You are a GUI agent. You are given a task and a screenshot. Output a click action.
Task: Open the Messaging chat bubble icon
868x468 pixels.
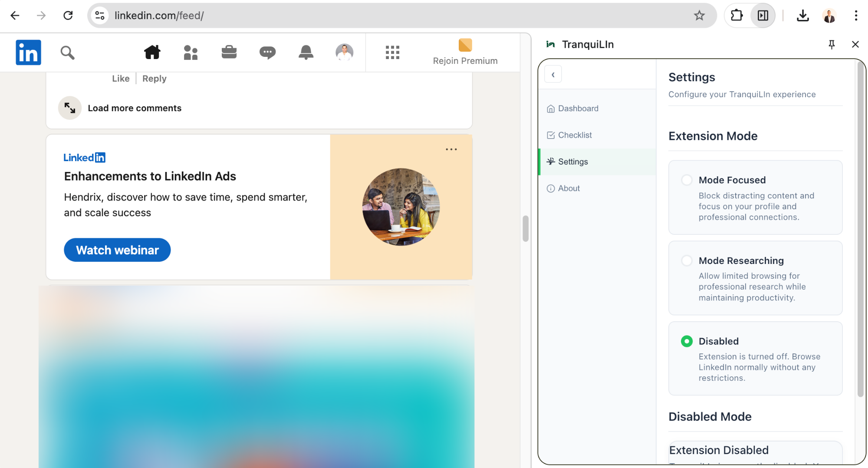267,53
